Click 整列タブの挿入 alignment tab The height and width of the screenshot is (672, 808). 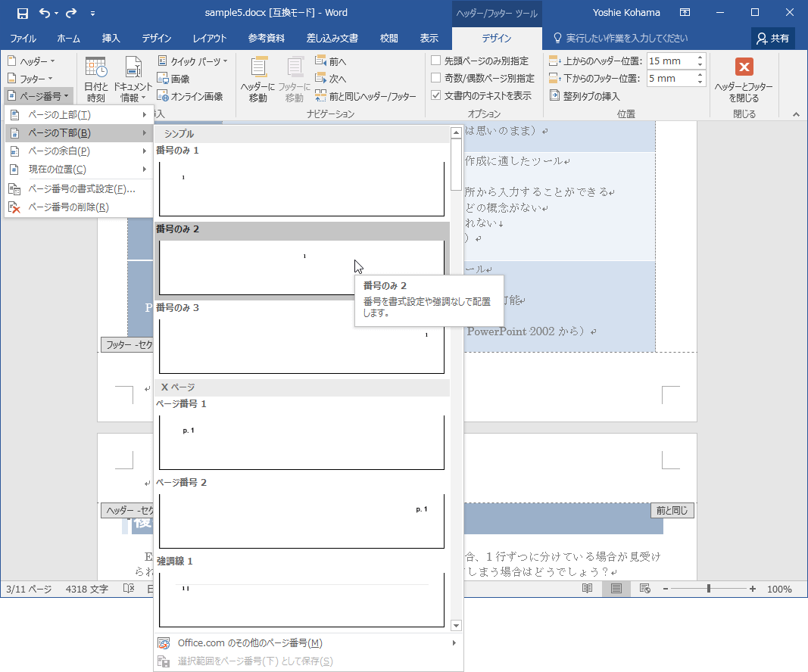[585, 96]
